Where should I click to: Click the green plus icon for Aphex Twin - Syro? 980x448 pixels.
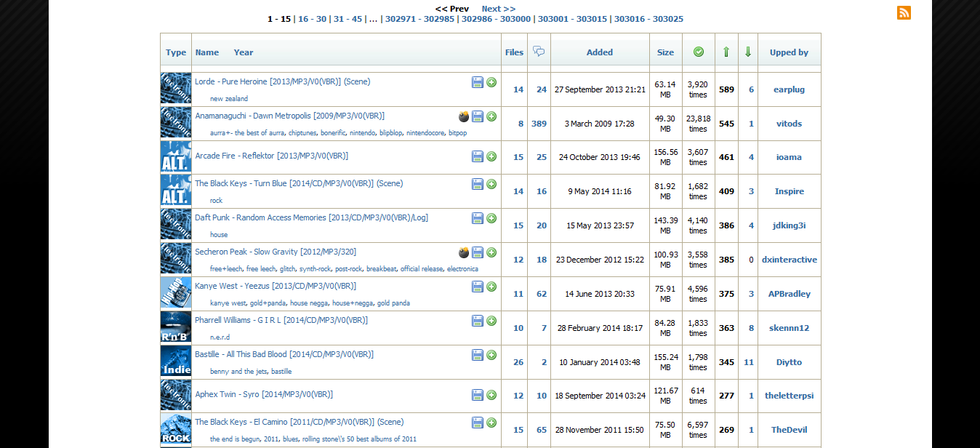click(491, 395)
